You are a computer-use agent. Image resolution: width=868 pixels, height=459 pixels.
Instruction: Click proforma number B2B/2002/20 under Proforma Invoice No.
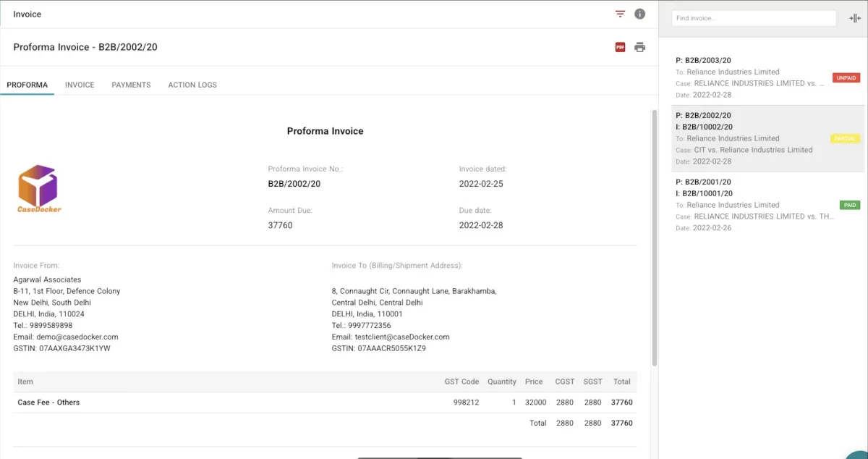294,184
